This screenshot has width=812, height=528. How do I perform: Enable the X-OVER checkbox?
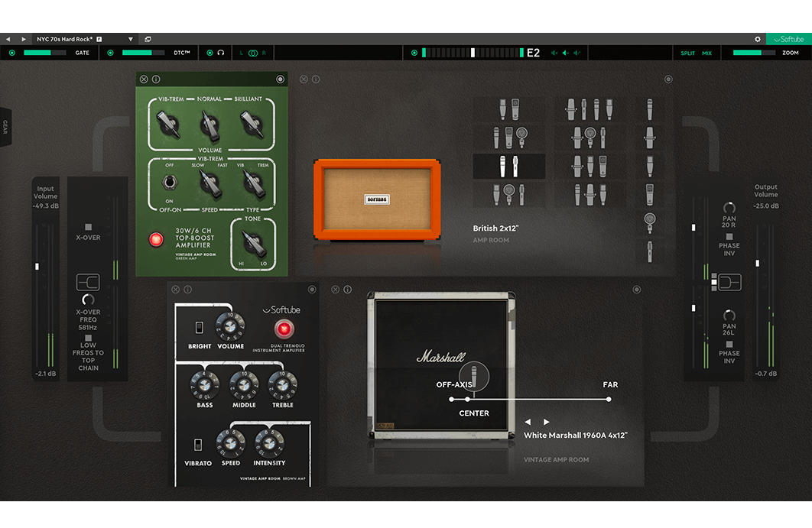point(88,227)
